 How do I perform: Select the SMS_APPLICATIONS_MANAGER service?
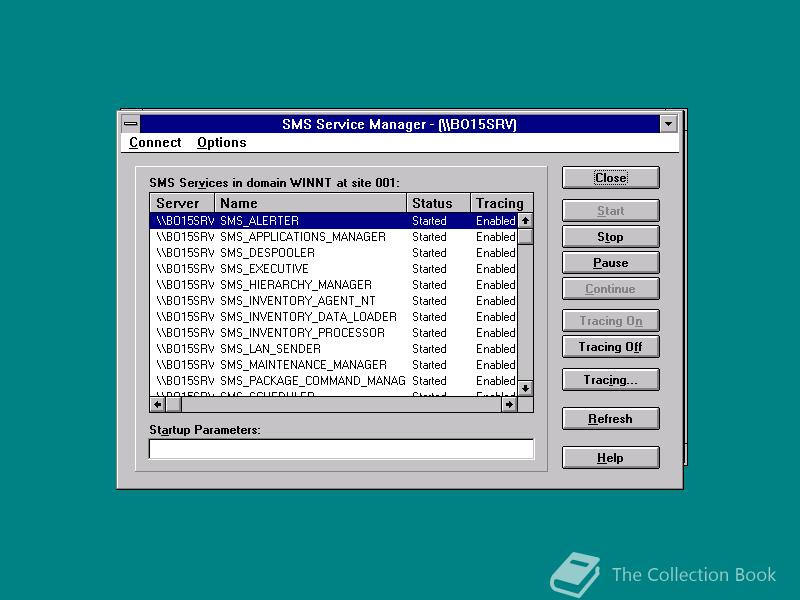334,237
